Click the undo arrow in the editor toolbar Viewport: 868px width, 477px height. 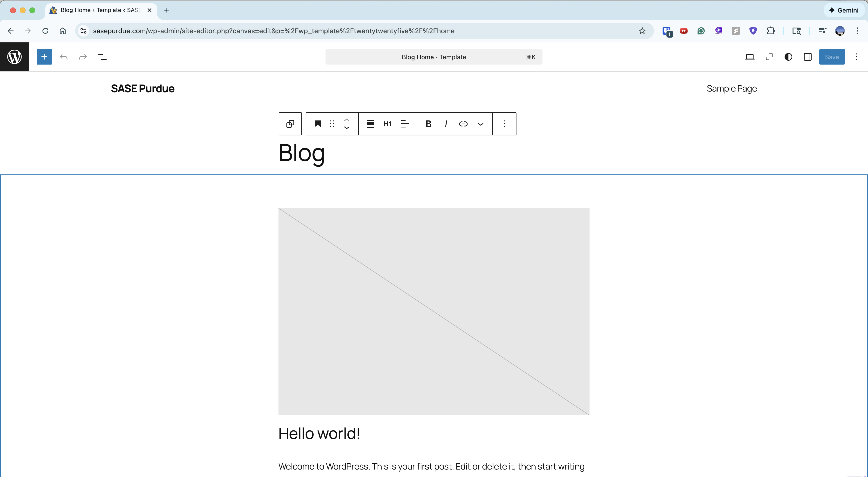coord(63,57)
